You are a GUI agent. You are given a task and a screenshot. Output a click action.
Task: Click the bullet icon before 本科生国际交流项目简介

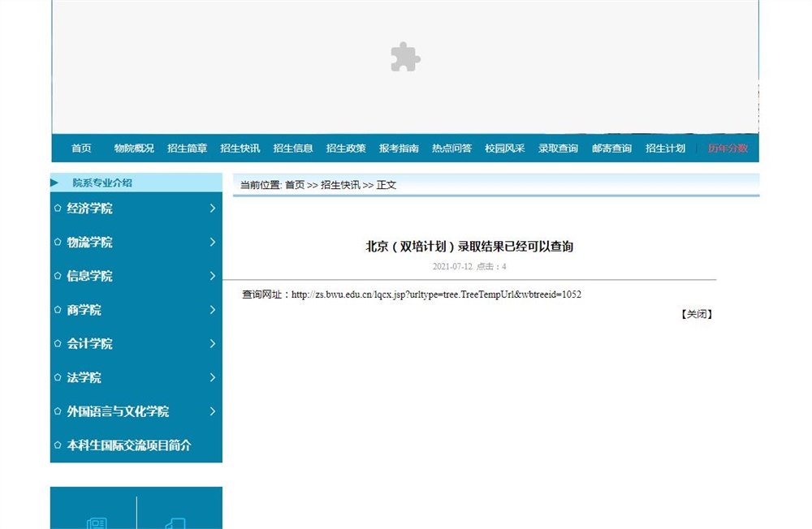coord(58,445)
